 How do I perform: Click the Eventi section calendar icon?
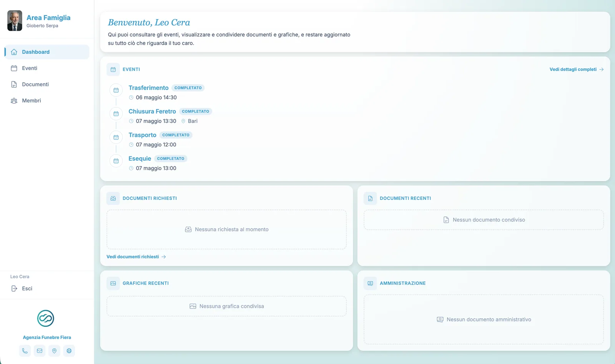(113, 70)
